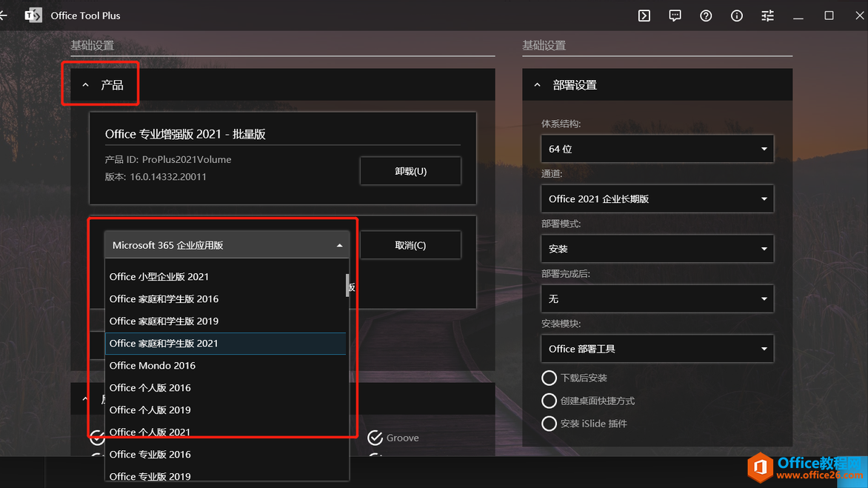The width and height of the screenshot is (868, 488).
Task: Choose Office 专业版 2019 entry
Action: [225, 476]
